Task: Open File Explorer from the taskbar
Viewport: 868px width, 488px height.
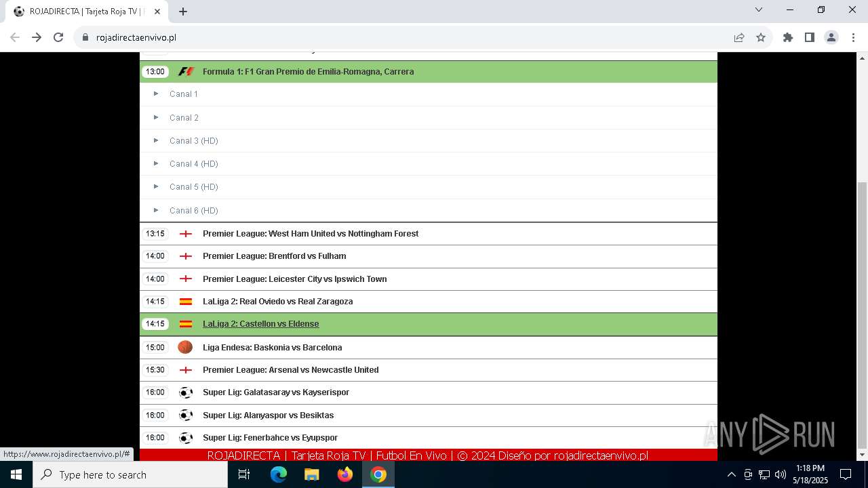Action: click(x=312, y=474)
